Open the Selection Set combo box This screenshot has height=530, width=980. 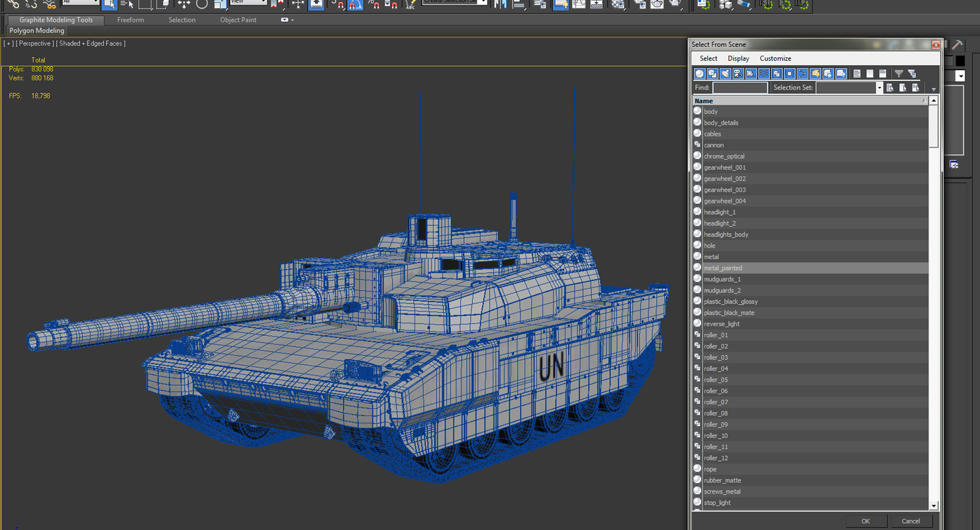(x=850, y=88)
